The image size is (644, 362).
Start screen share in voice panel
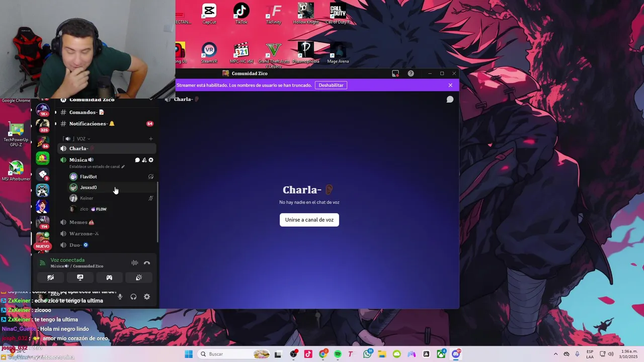80,278
